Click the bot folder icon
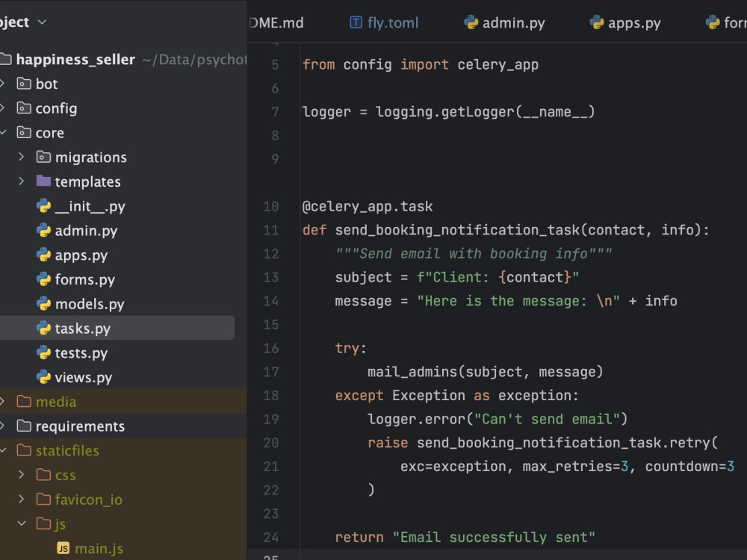The height and width of the screenshot is (560, 747). coord(24,84)
